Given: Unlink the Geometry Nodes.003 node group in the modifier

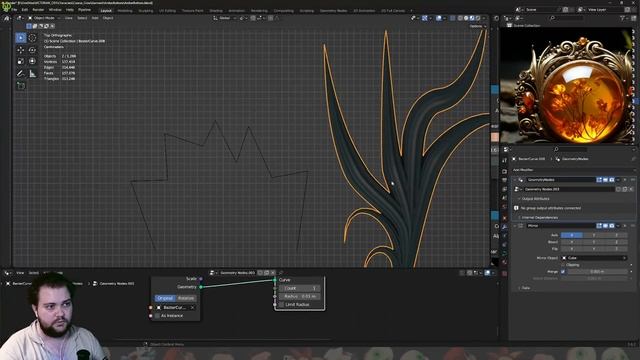Looking at the screenshot, I should tap(631, 189).
